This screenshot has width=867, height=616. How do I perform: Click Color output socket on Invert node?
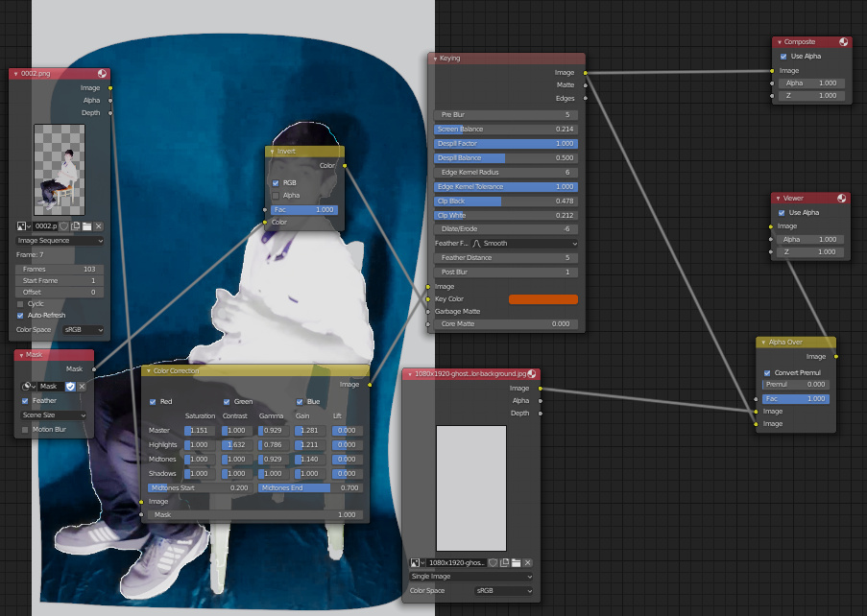(345, 166)
